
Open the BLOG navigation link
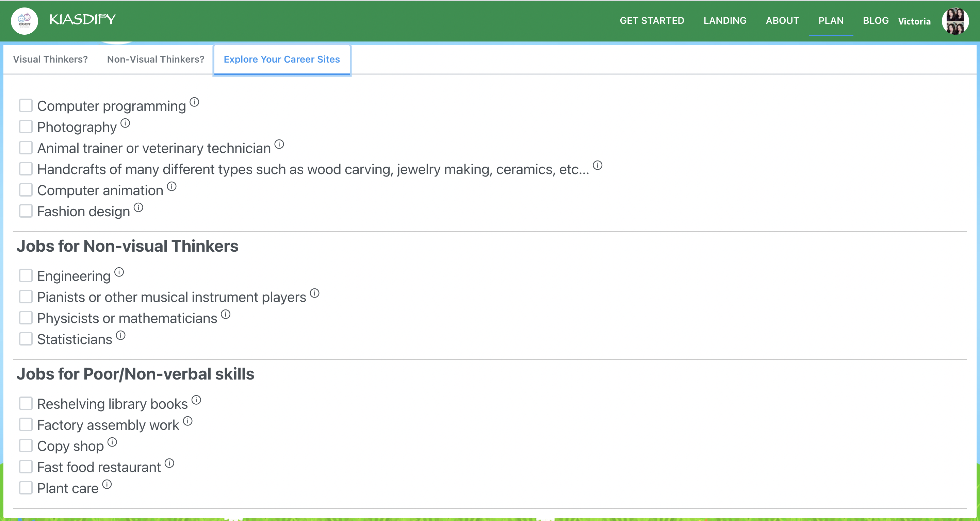pyautogui.click(x=876, y=20)
